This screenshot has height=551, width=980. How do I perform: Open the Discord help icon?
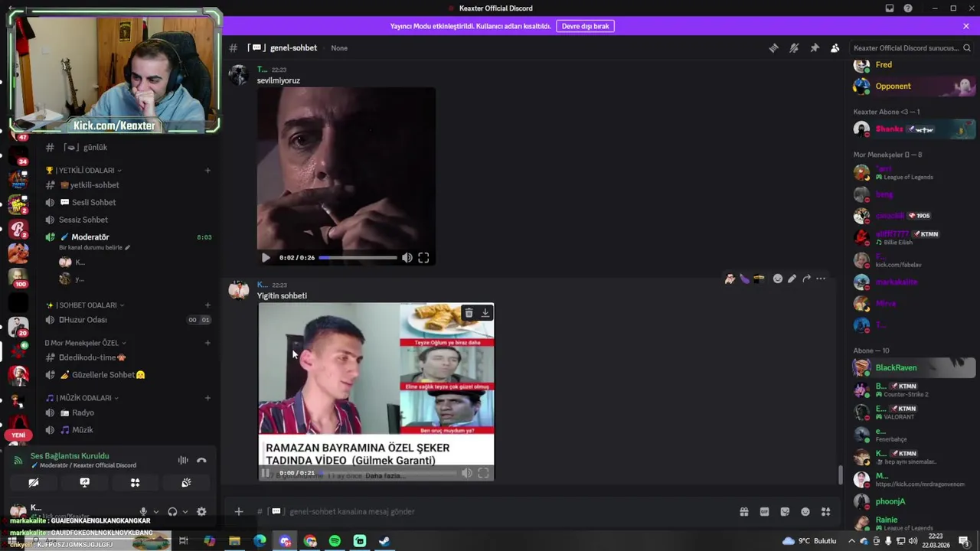tap(908, 8)
